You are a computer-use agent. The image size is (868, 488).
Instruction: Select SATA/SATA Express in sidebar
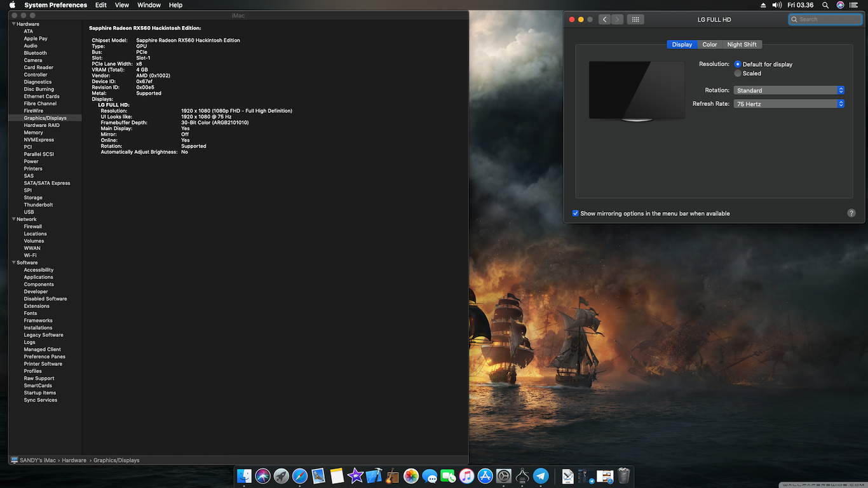(47, 183)
